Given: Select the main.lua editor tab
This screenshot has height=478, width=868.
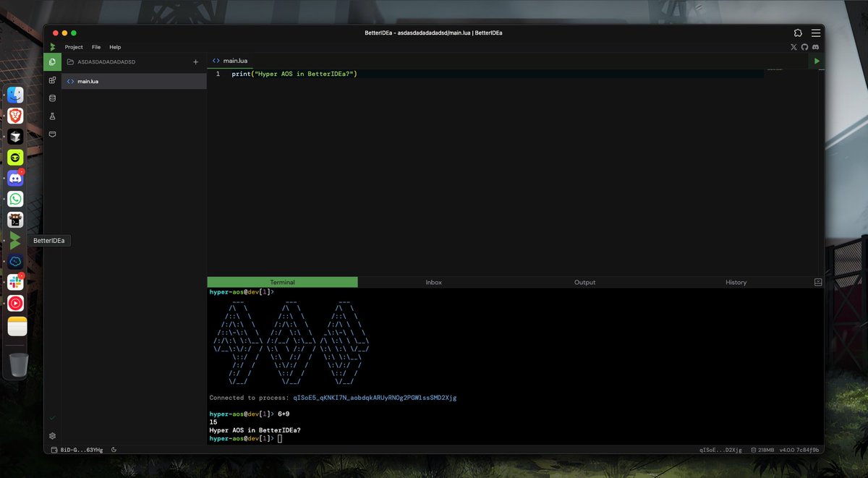Looking at the screenshot, I should 230,61.
